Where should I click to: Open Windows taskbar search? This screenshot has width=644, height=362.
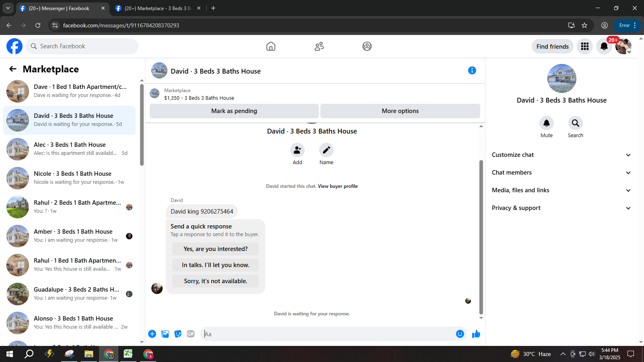tap(29, 354)
